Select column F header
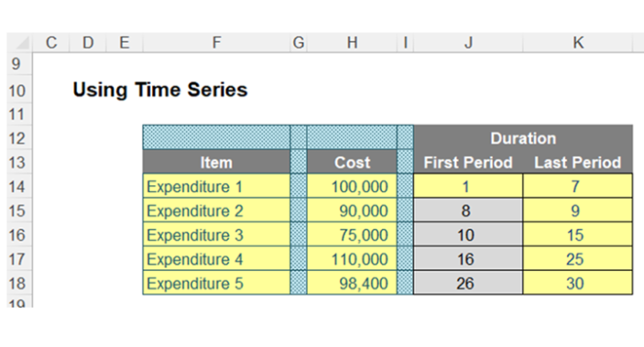The height and width of the screenshot is (347, 644). point(216,43)
